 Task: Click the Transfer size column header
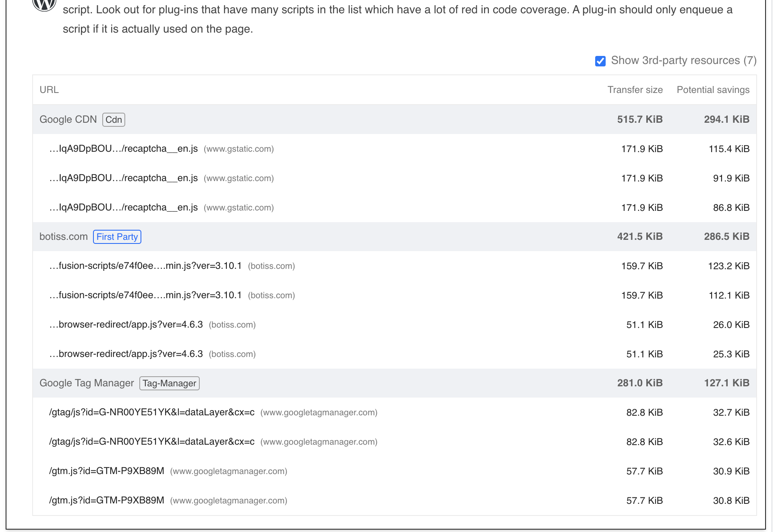tap(635, 90)
